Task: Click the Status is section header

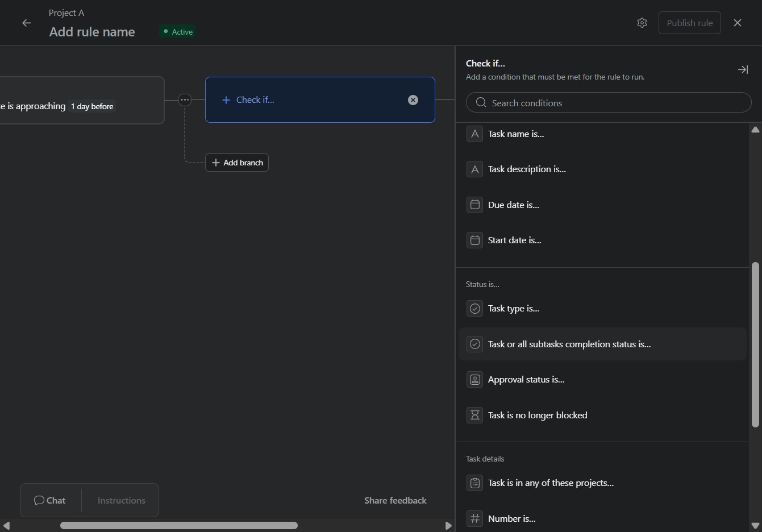Action: pyautogui.click(x=482, y=284)
